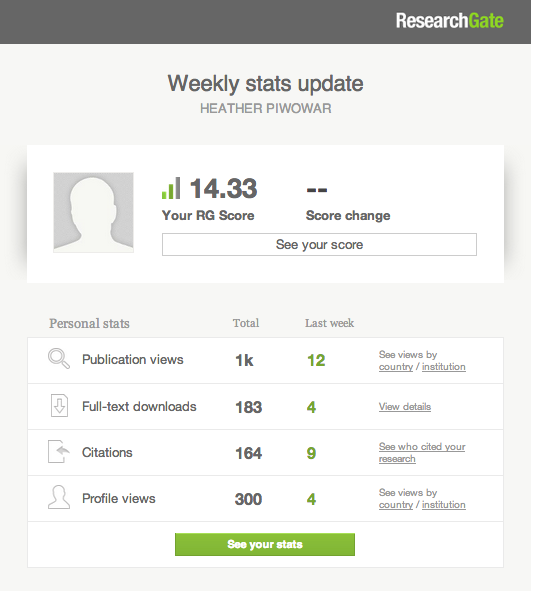This screenshot has height=591, width=533.
Task: Click the ResearchGate logo in header
Action: coord(449,21)
